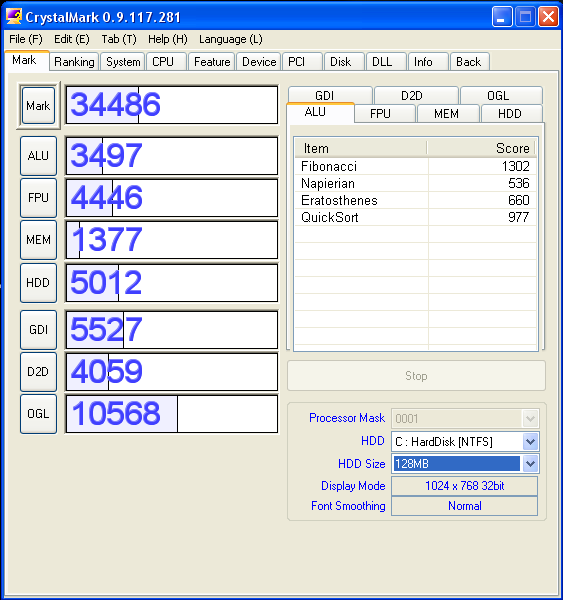The width and height of the screenshot is (563, 600).
Task: Open the Language (L) menu
Action: 231,39
